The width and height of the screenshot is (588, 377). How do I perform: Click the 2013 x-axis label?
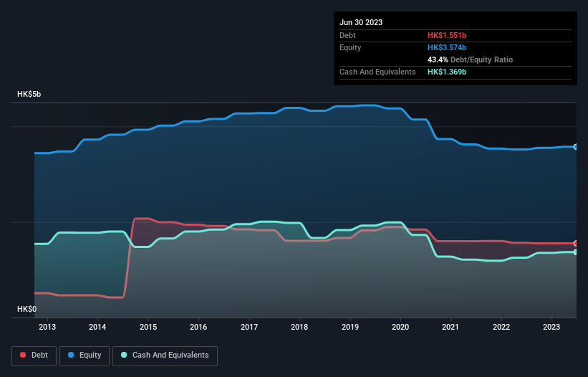coord(47,327)
